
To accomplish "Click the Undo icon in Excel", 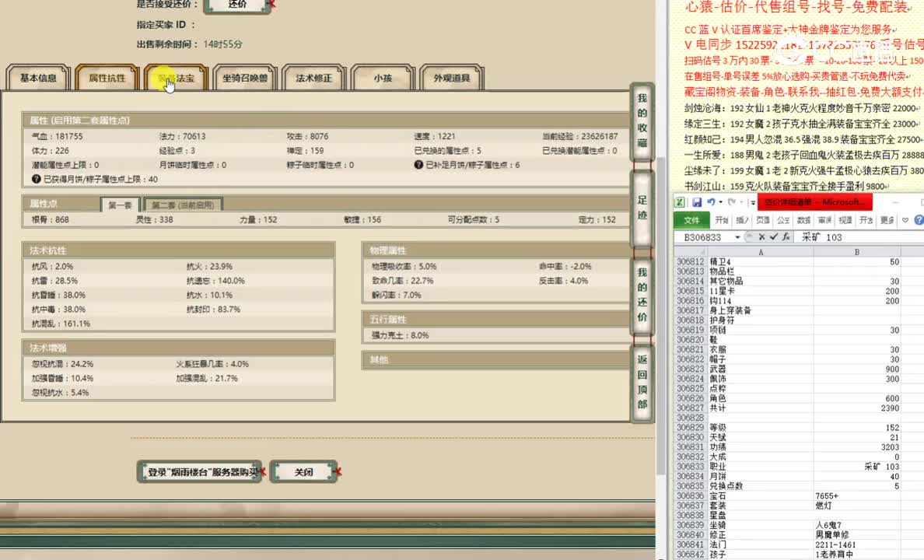I will point(712,203).
